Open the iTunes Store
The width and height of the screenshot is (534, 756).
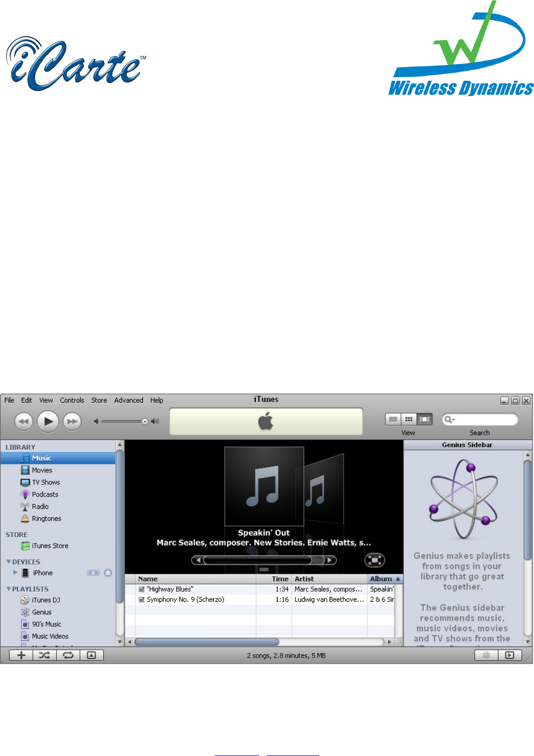[x=58, y=546]
